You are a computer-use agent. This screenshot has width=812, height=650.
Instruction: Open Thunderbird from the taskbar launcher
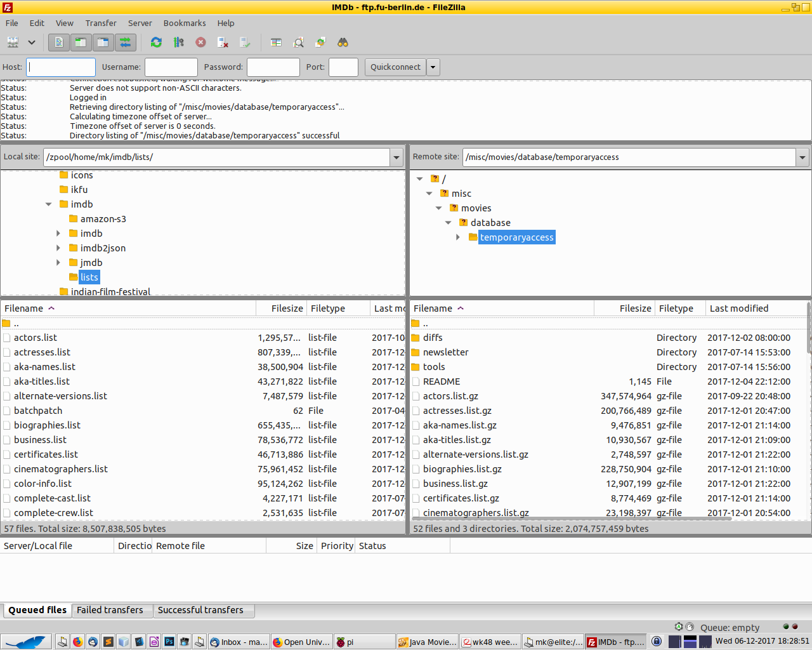click(93, 642)
